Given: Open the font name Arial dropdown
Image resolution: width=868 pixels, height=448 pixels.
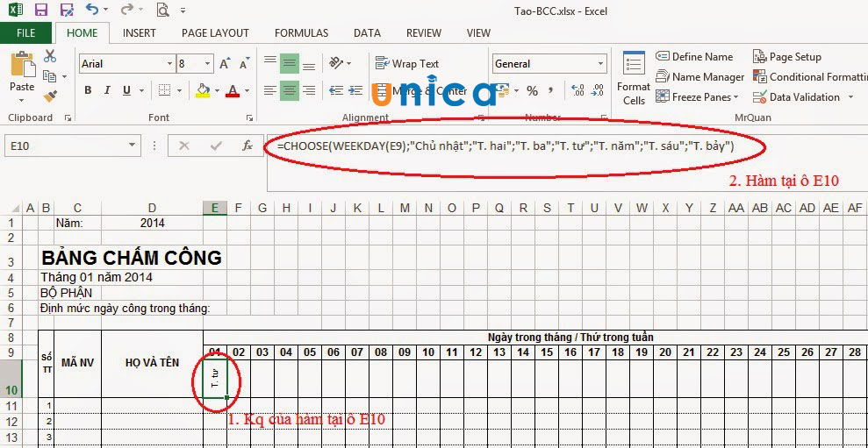Looking at the screenshot, I should [x=169, y=64].
